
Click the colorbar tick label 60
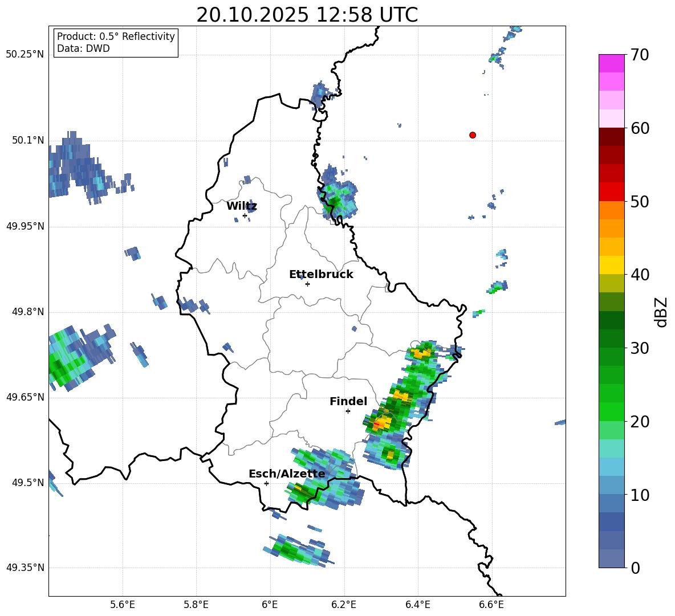coord(639,128)
